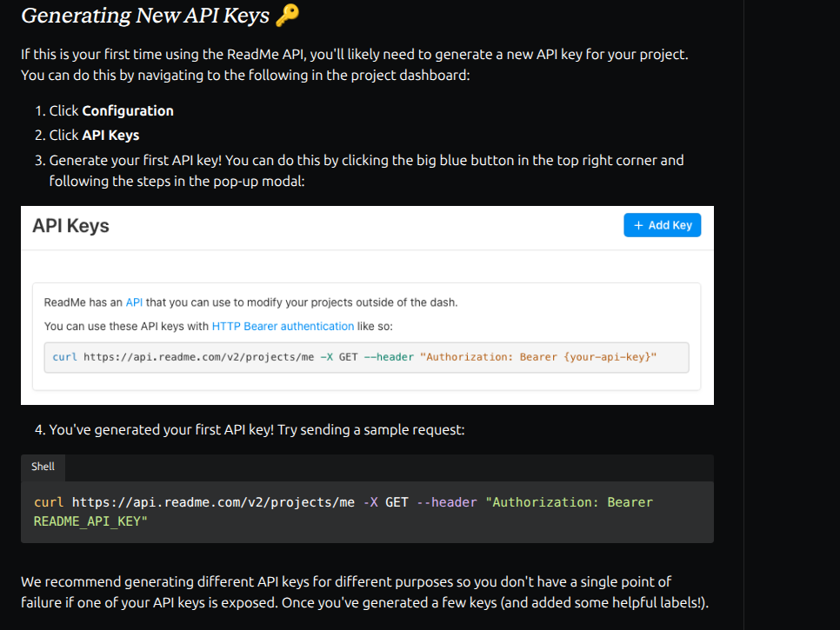This screenshot has height=630, width=840.
Task: Click the curl keyword in the dark Shell code
Action: 49,502
